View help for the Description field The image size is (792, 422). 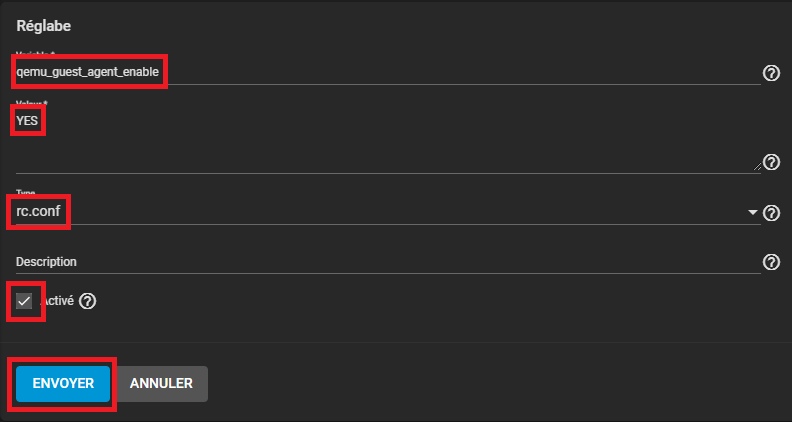771,262
